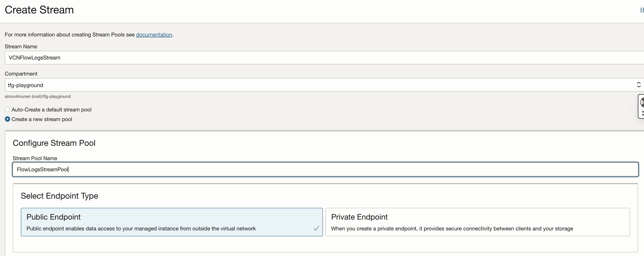Click the Compartment dropdown arrows icon
The image size is (644, 256).
(x=639, y=85)
